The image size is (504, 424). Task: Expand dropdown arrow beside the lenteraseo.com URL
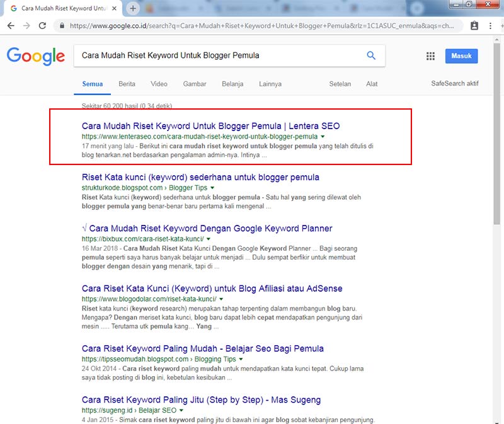[x=323, y=137]
